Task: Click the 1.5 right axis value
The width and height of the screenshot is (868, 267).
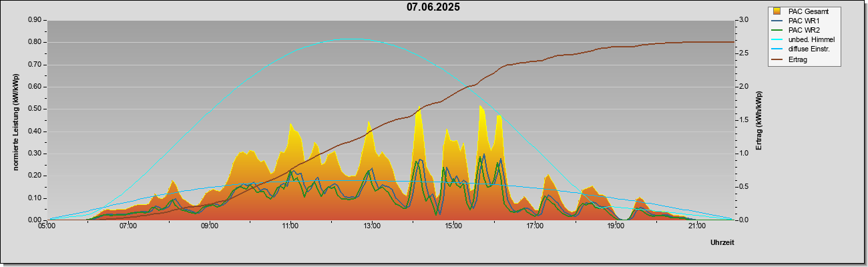Action: coord(742,120)
